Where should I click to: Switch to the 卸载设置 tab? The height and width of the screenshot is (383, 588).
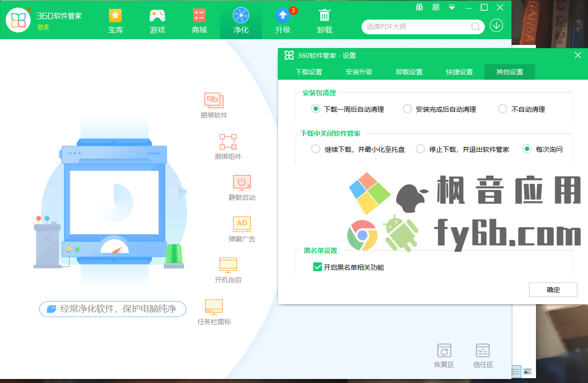tap(409, 72)
